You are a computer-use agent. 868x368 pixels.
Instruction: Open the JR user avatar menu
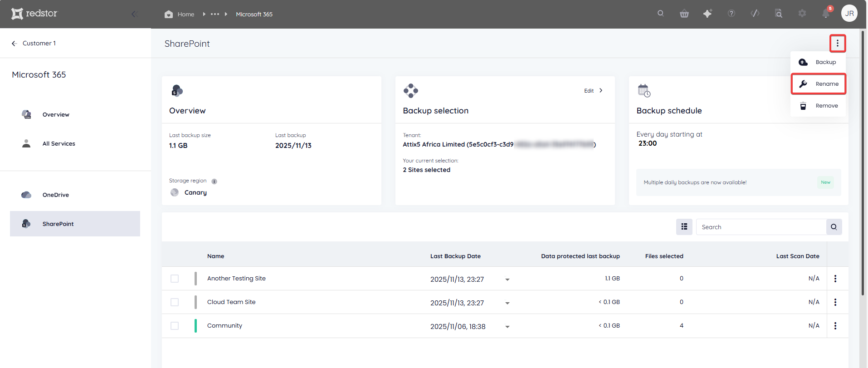click(x=849, y=13)
